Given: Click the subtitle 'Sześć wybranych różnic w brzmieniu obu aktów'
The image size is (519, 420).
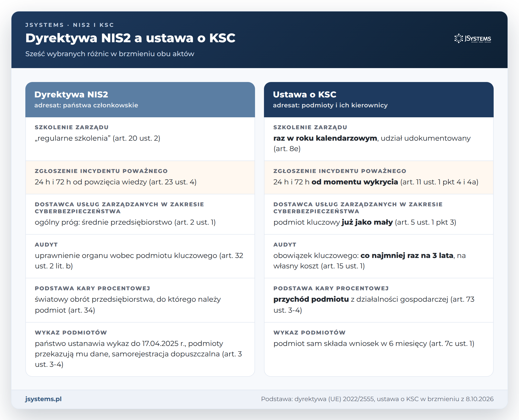Looking at the screenshot, I should coord(110,54).
